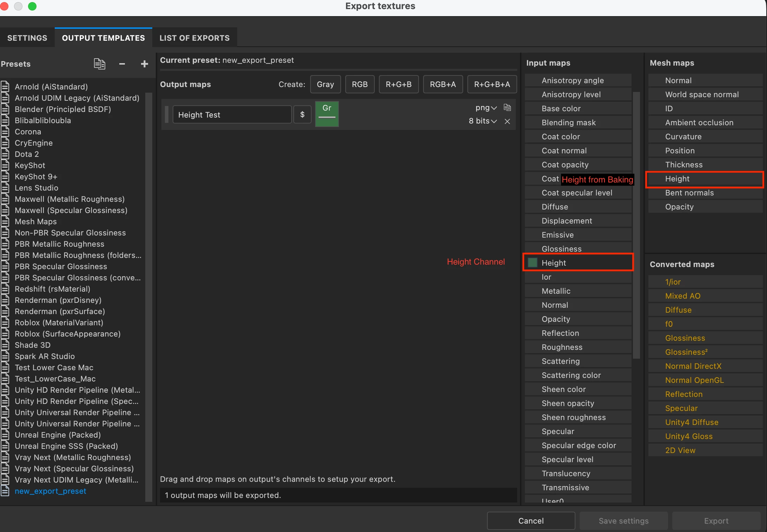Screen dimensions: 767x532
Task: Remove preset with the minus icon
Action: point(122,64)
